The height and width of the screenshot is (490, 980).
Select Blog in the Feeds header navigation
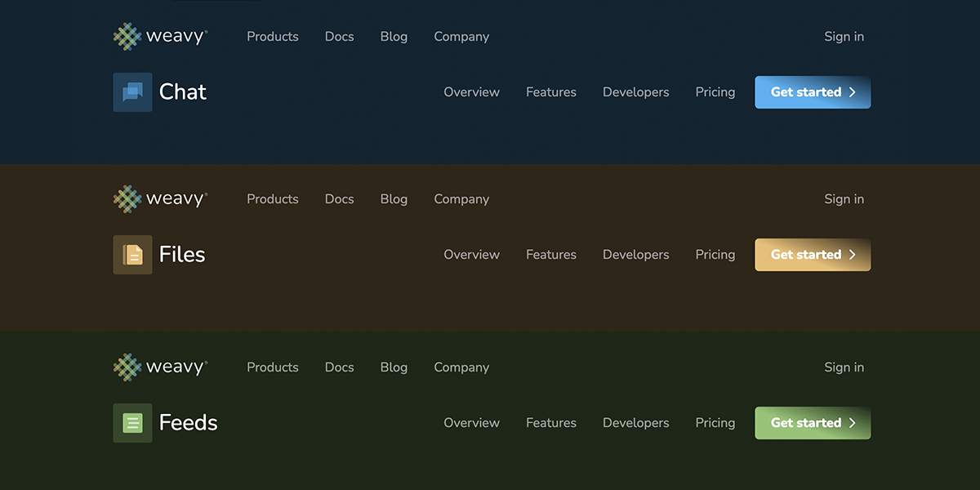pos(394,367)
